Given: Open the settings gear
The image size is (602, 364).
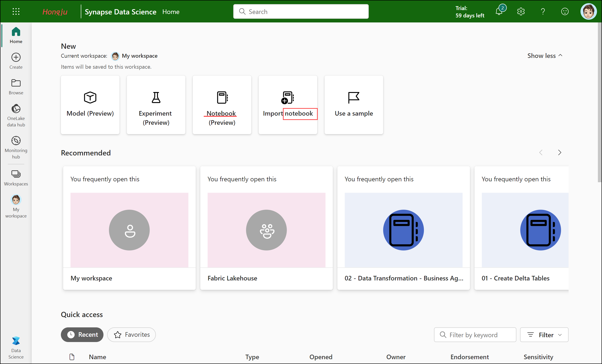Looking at the screenshot, I should [x=521, y=11].
